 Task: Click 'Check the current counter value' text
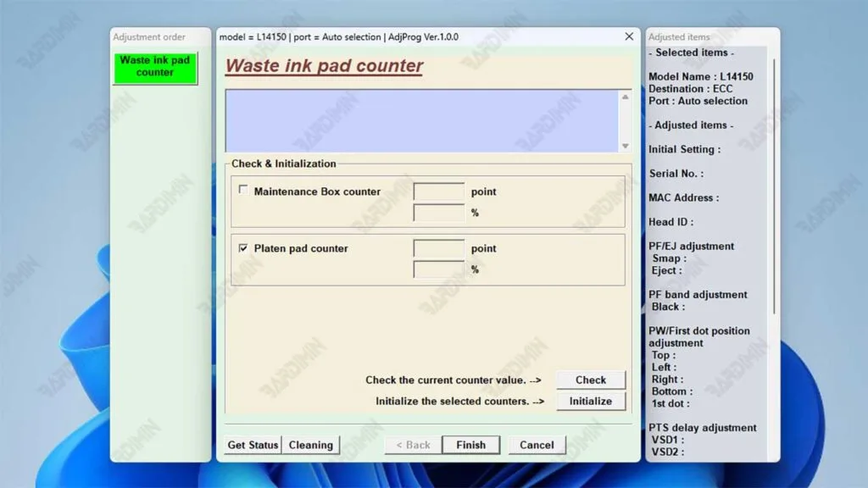tap(446, 380)
